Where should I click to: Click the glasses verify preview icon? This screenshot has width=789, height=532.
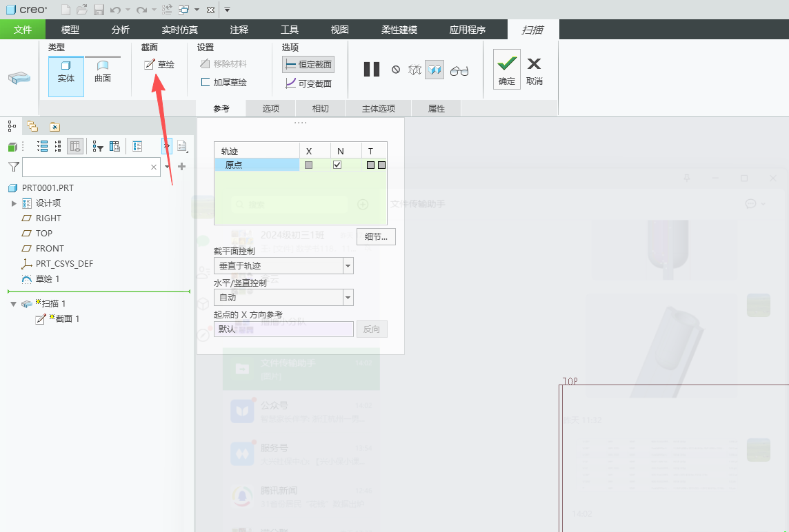459,70
